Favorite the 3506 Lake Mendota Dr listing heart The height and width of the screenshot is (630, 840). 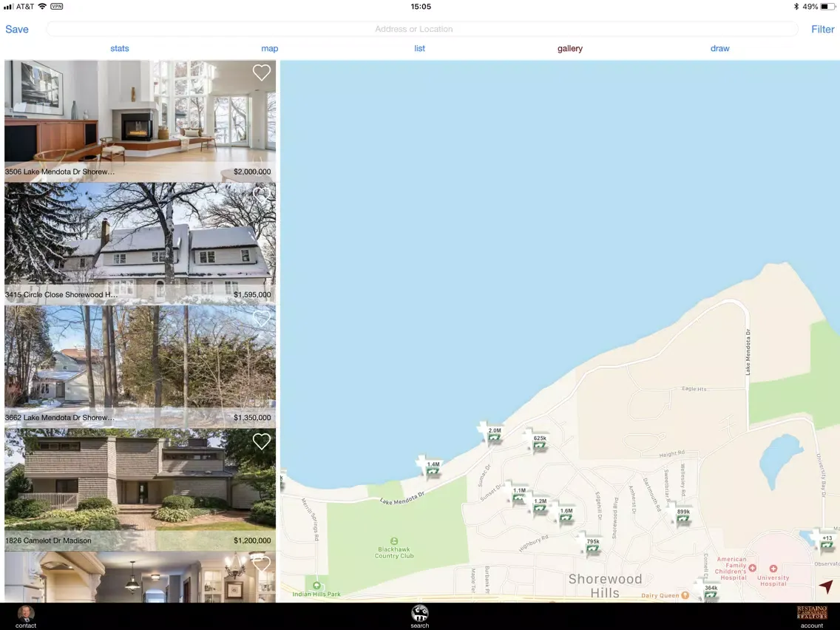pyautogui.click(x=262, y=72)
